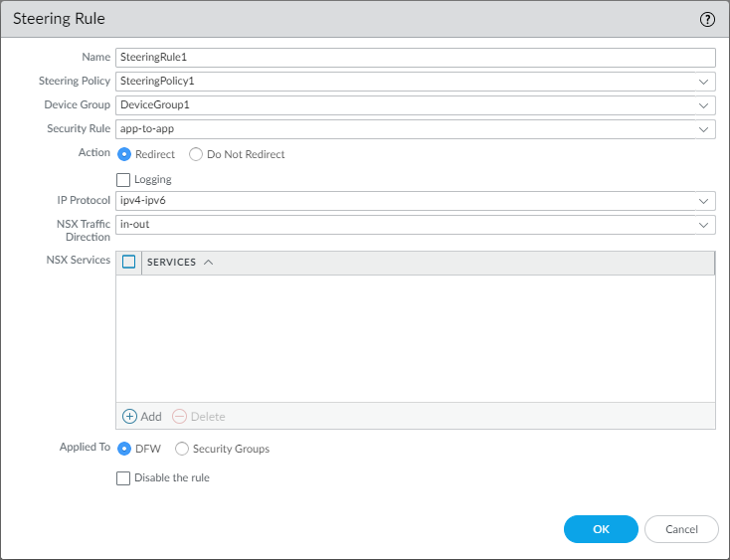Click the Cancel button
Screen dimensions: 730x560
pos(681,529)
